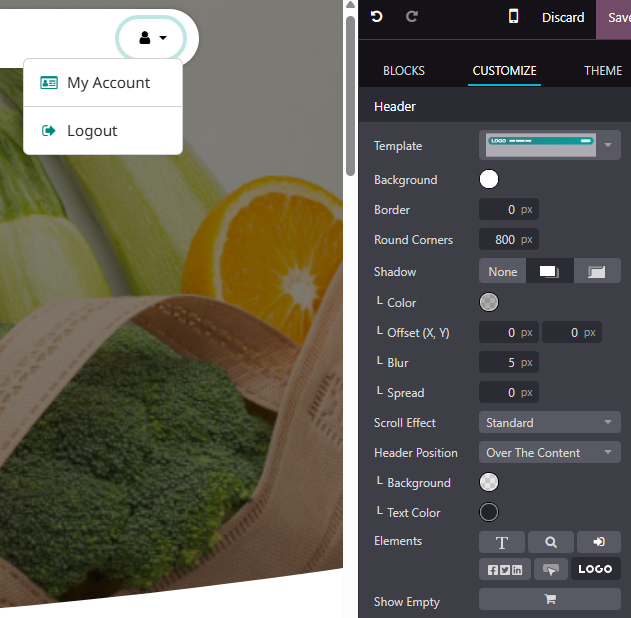The image size is (631, 618).
Task: Click the undo arrow icon
Action: coord(377,17)
